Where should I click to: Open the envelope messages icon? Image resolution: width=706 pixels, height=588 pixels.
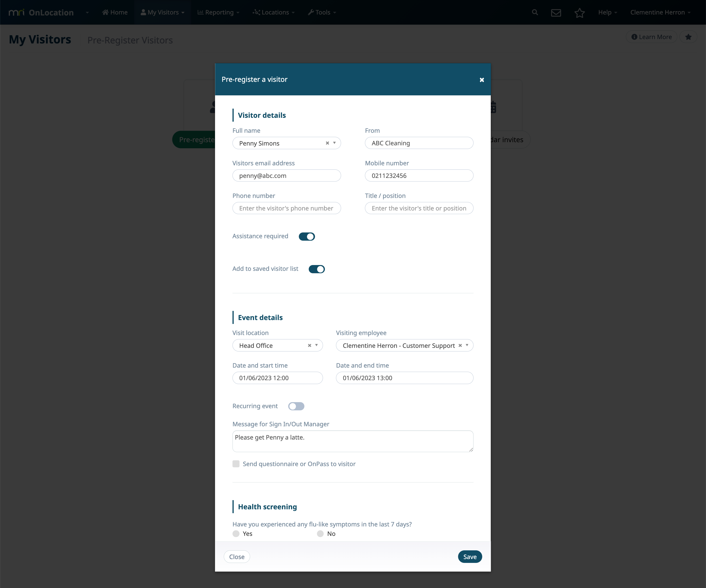click(x=556, y=13)
